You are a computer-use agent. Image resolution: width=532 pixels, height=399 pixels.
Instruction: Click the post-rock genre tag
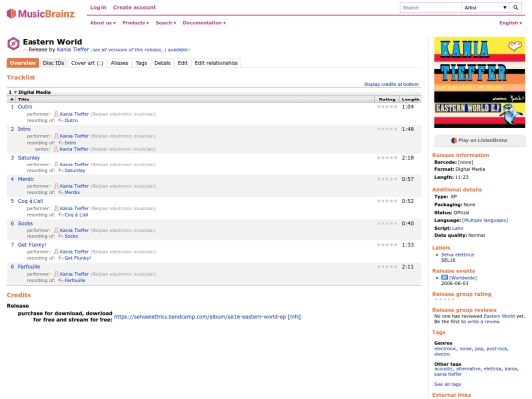click(498, 349)
